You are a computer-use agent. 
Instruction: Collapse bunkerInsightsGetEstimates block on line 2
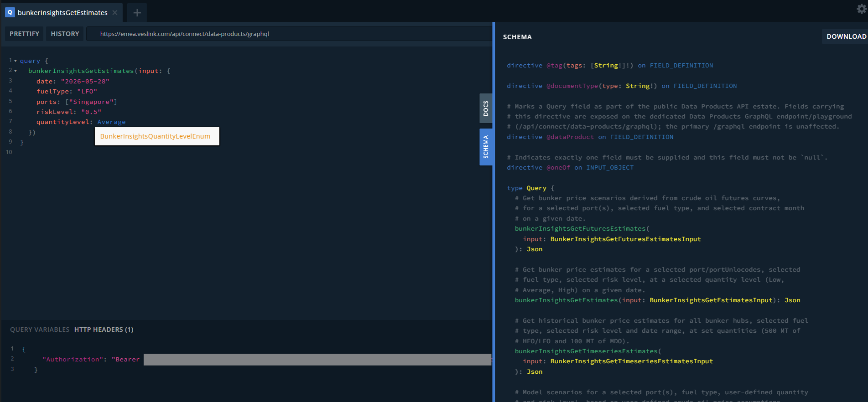(x=16, y=71)
